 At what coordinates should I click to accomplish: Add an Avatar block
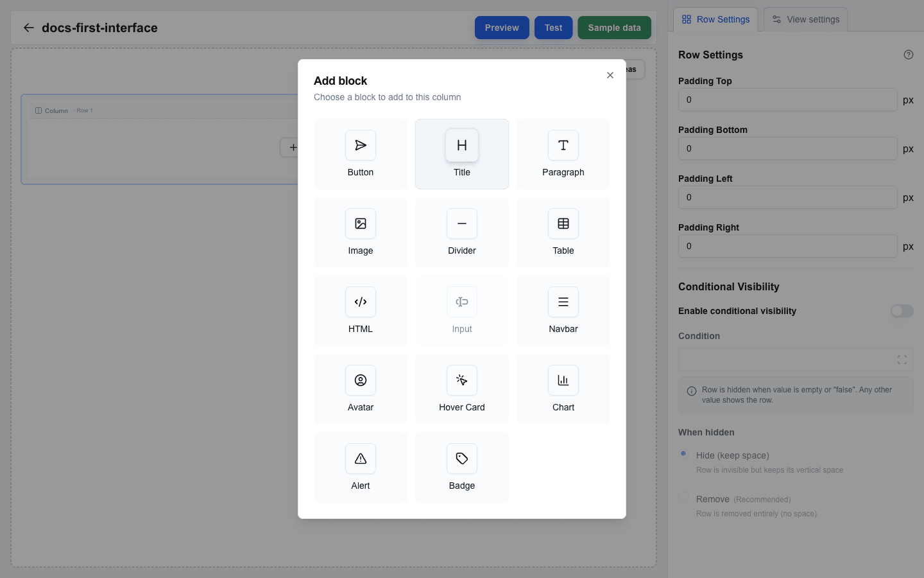(361, 389)
